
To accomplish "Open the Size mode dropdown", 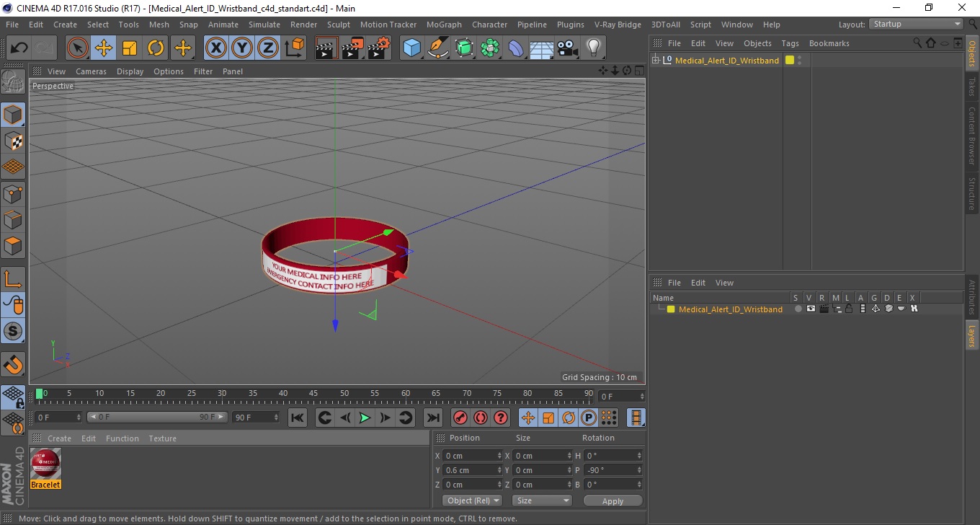I will (542, 500).
